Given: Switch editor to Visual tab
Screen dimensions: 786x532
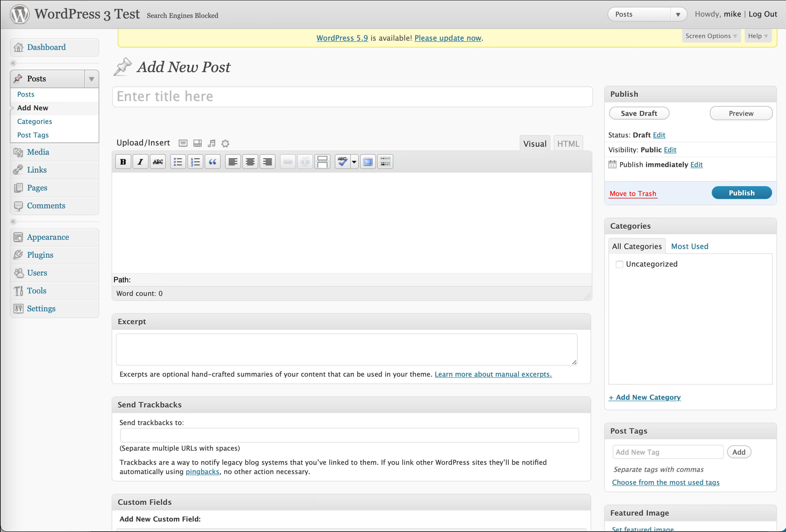Looking at the screenshot, I should (535, 143).
